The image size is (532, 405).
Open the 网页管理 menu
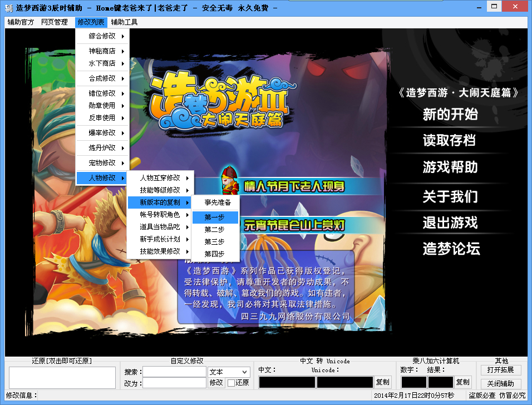55,22
